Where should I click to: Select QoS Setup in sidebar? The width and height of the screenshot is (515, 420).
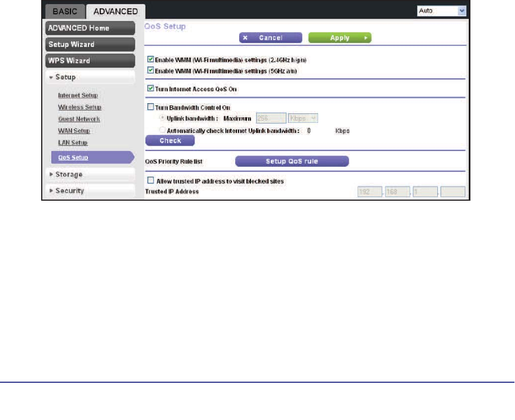click(93, 158)
